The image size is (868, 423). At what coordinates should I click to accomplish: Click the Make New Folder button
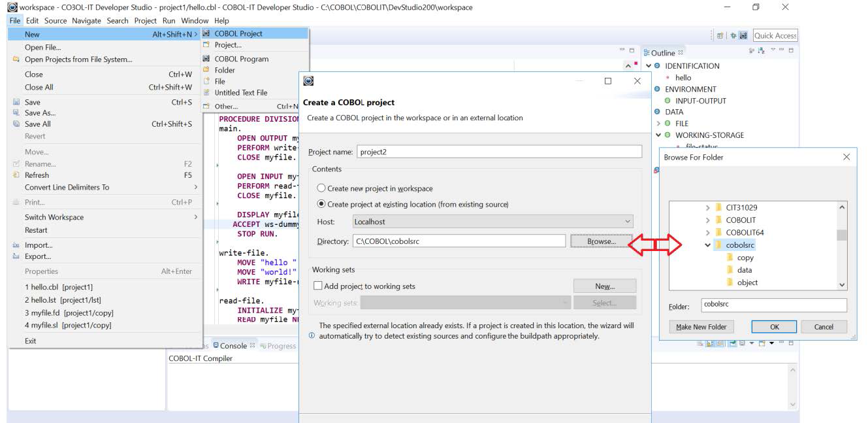coord(701,326)
